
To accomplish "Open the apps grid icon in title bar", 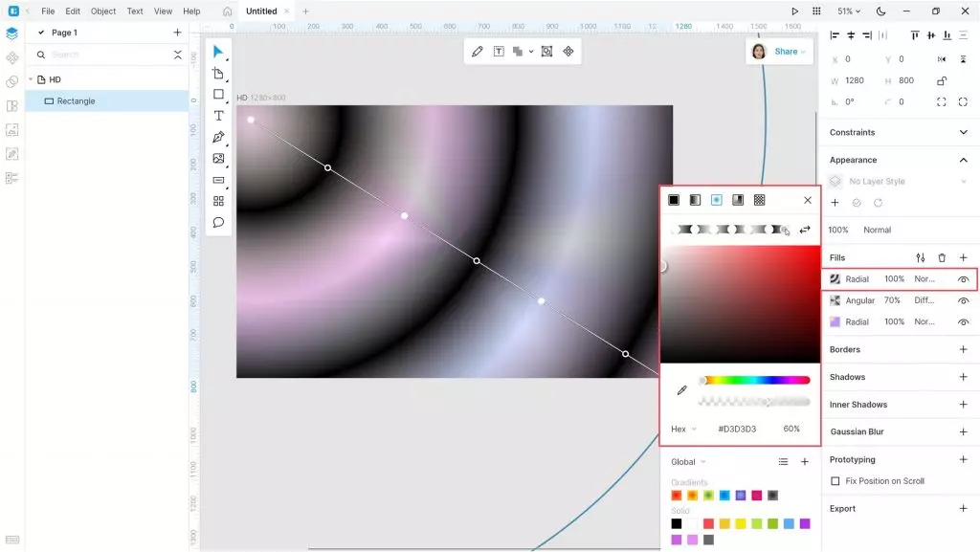I will (816, 11).
